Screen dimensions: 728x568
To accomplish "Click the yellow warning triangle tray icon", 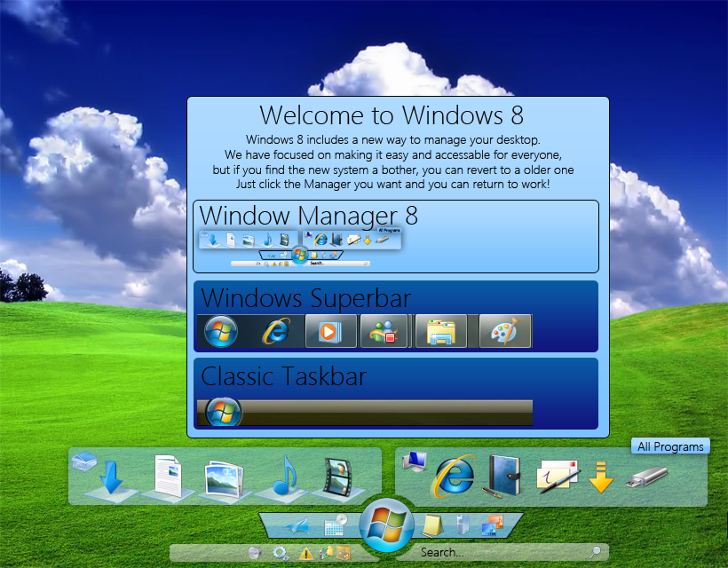I will pyautogui.click(x=305, y=553).
